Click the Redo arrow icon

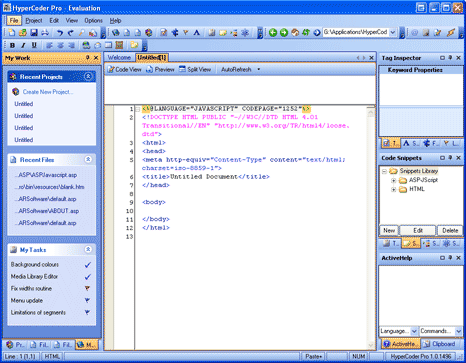pyautogui.click(x=71, y=33)
